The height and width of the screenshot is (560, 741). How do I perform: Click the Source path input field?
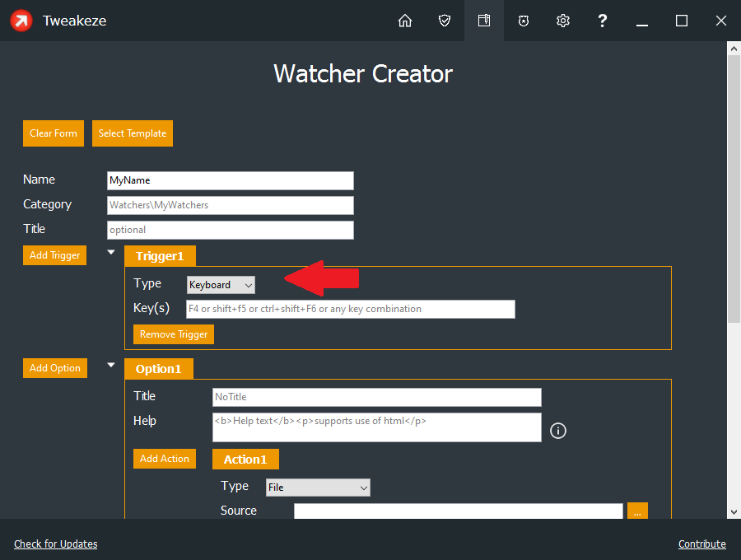[x=459, y=511]
